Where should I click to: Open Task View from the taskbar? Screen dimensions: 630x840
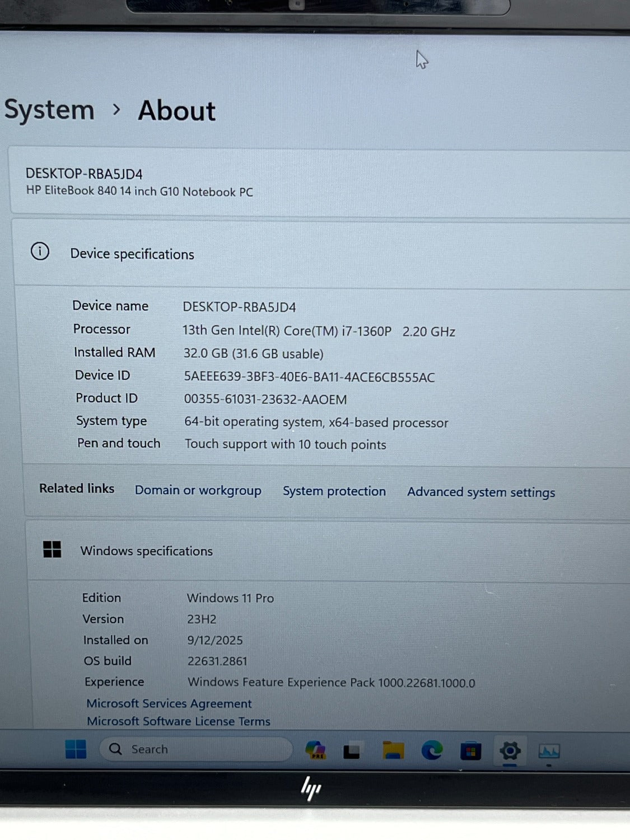click(352, 750)
